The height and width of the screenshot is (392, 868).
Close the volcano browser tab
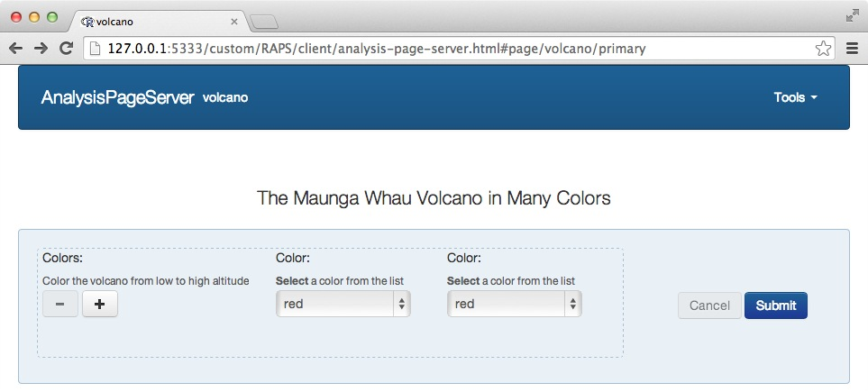pyautogui.click(x=234, y=22)
